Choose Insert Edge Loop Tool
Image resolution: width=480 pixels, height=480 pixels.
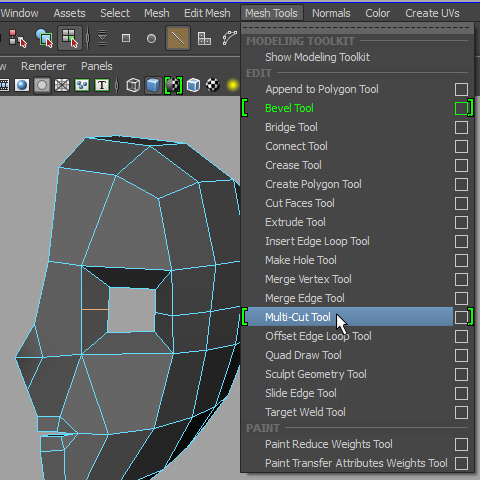pos(317,241)
